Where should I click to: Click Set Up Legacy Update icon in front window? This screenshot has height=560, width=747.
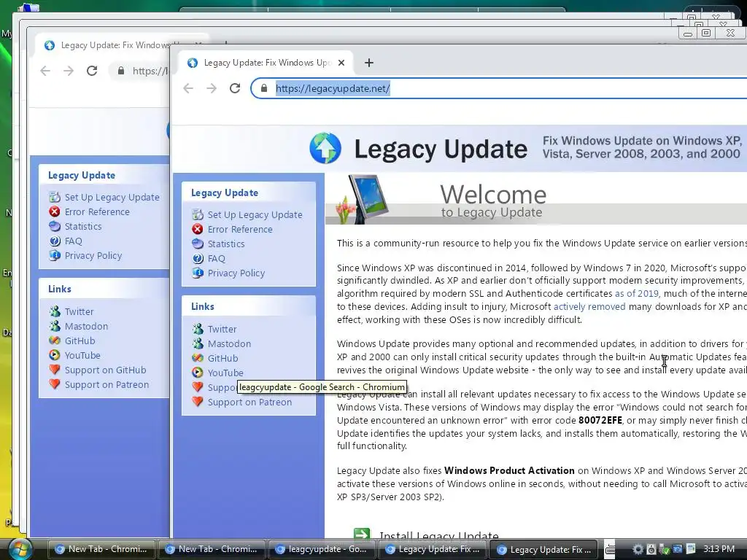tap(198, 215)
